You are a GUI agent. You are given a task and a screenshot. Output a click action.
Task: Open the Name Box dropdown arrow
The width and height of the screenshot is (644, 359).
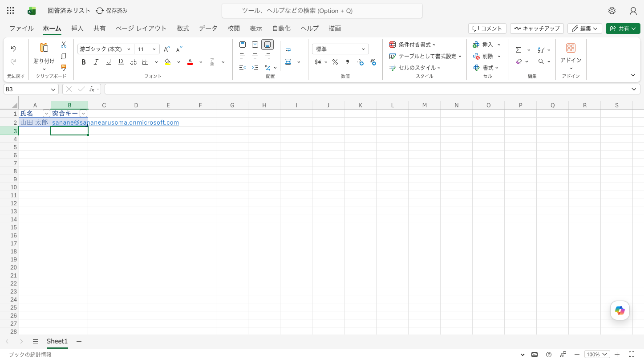tap(53, 89)
